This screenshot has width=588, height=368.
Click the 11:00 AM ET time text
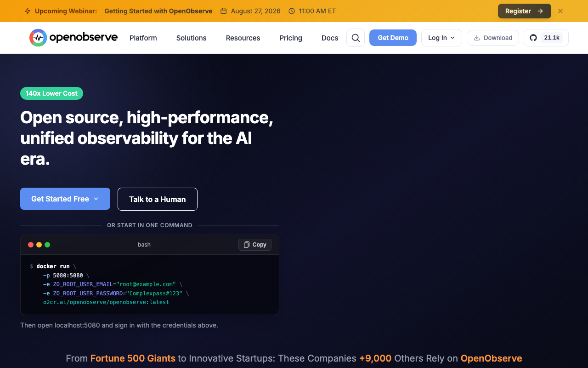(x=317, y=11)
